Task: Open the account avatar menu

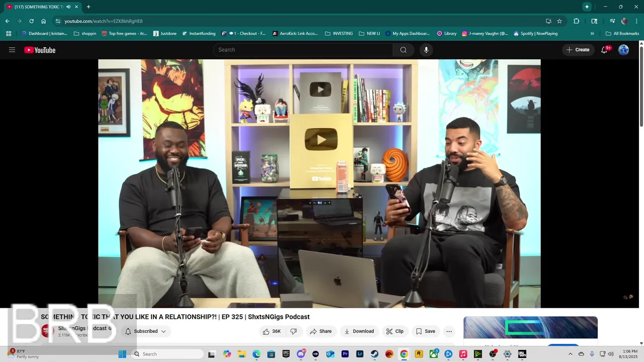Action: 623,50
